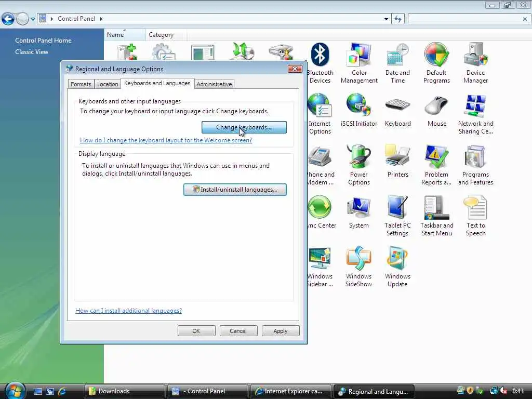Click the address bar refresh button
Screen dimensions: 532x399
click(398, 19)
